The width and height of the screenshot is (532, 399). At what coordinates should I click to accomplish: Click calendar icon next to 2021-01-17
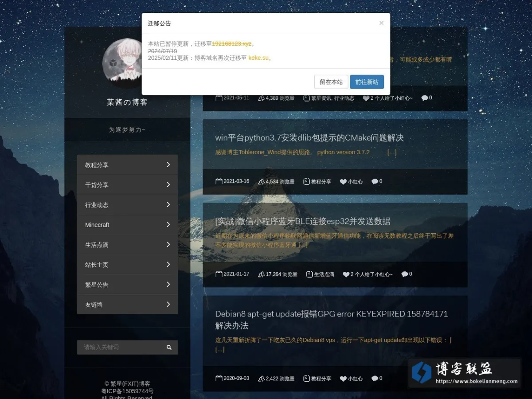[x=219, y=274]
